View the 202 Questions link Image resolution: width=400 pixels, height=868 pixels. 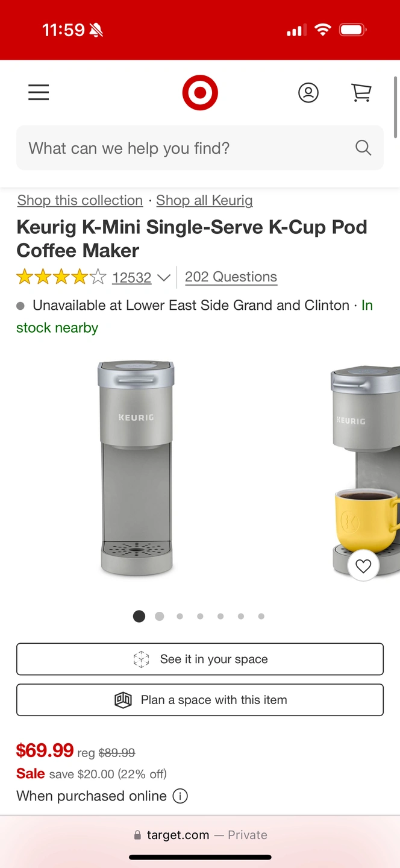coord(231,277)
